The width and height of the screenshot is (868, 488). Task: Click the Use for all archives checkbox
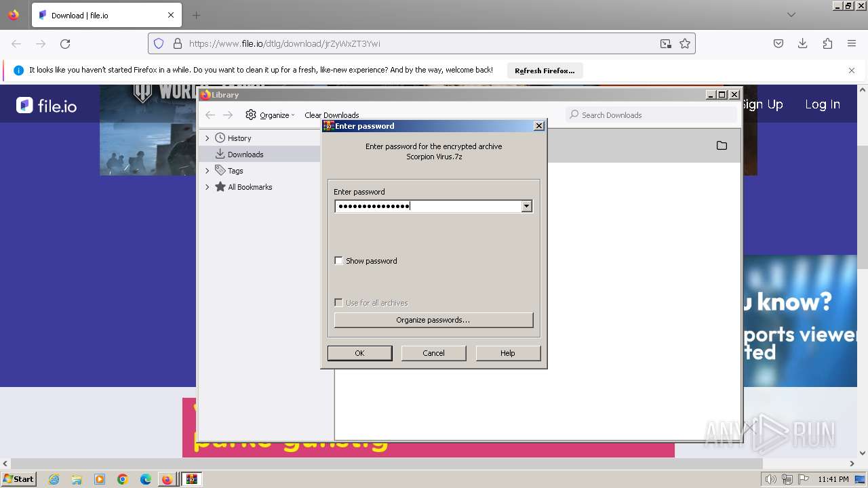tap(339, 303)
